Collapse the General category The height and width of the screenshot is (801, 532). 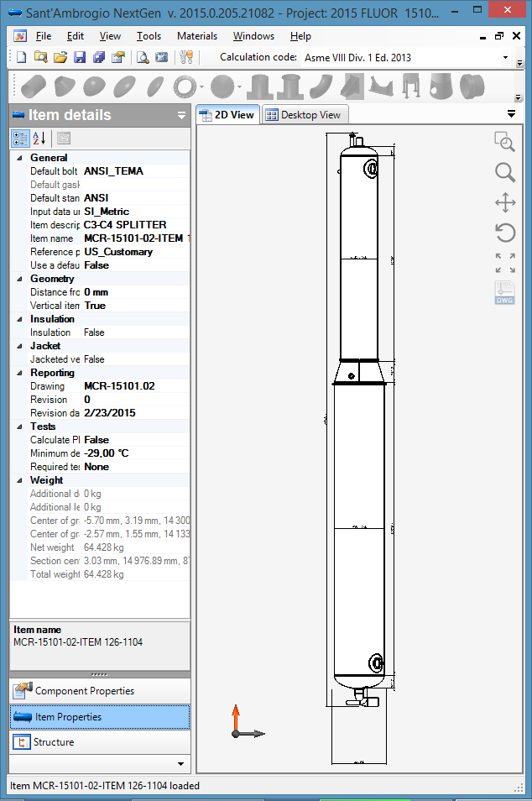[x=19, y=158]
